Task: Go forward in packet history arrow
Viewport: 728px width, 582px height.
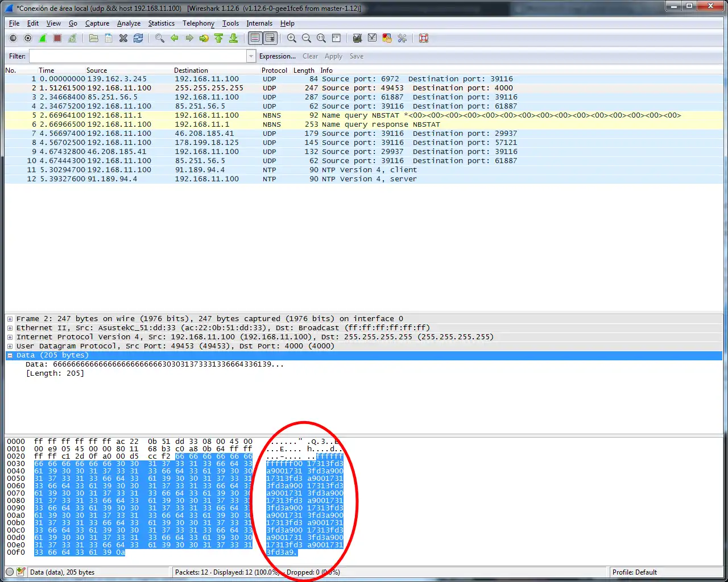Action: [189, 38]
